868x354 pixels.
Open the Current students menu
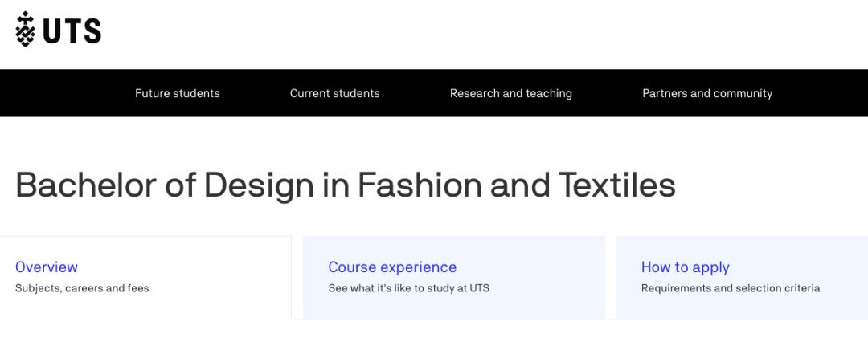pos(334,93)
